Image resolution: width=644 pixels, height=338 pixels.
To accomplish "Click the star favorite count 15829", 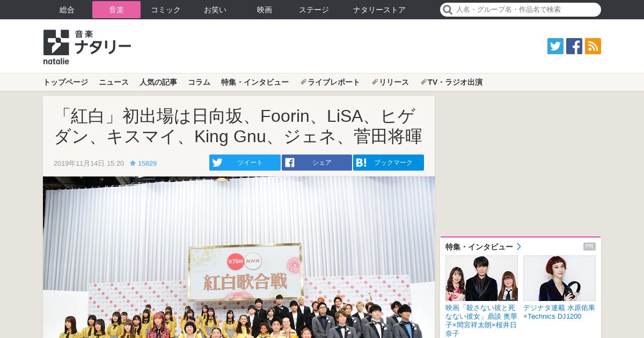I will tap(143, 163).
